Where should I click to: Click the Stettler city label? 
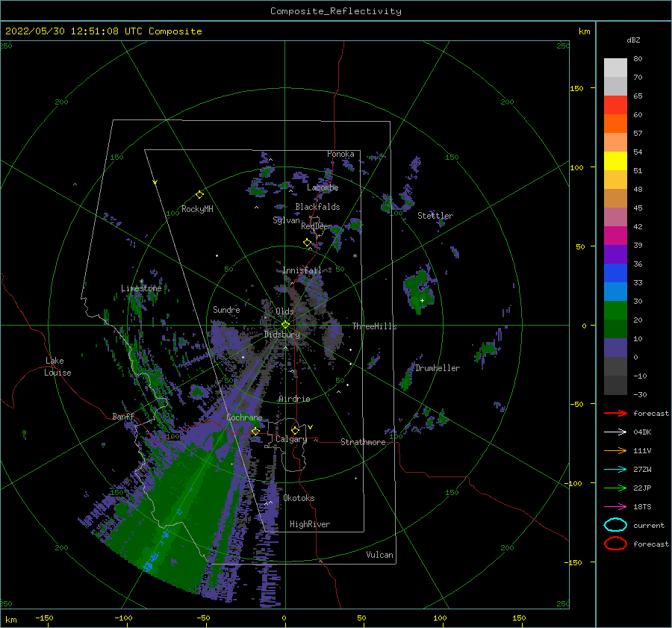[x=435, y=216]
